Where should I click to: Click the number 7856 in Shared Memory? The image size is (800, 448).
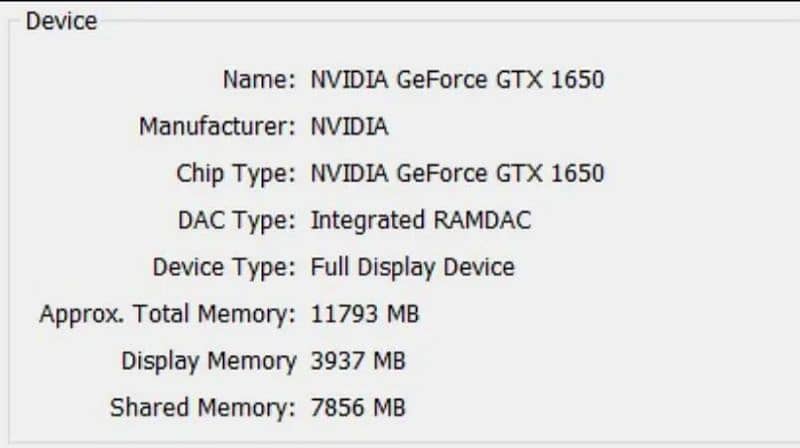click(338, 407)
